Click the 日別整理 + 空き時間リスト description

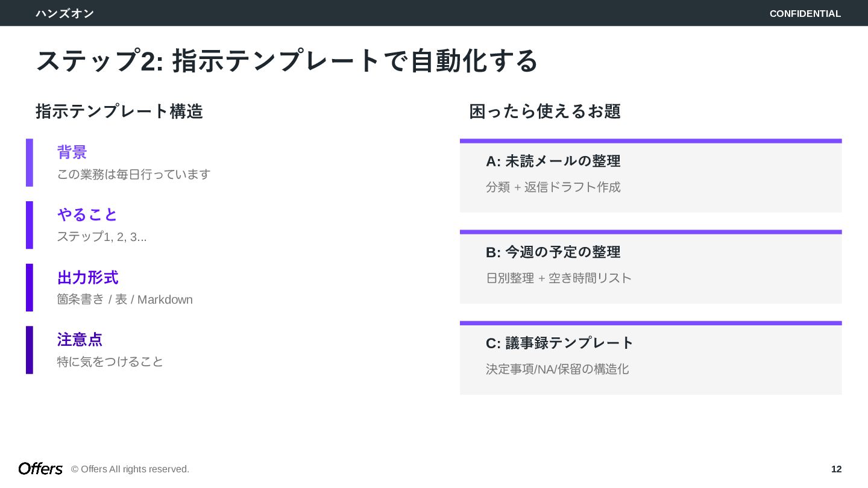558,278
